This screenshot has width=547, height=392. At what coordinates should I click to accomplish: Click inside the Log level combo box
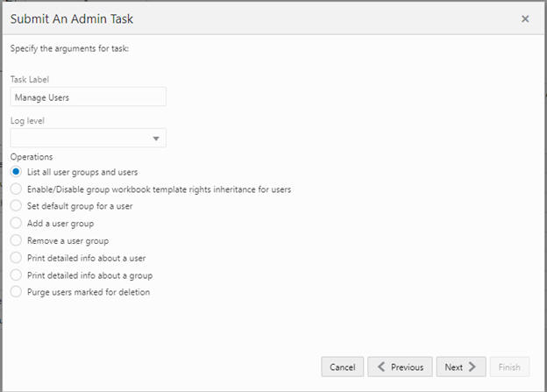click(x=79, y=139)
